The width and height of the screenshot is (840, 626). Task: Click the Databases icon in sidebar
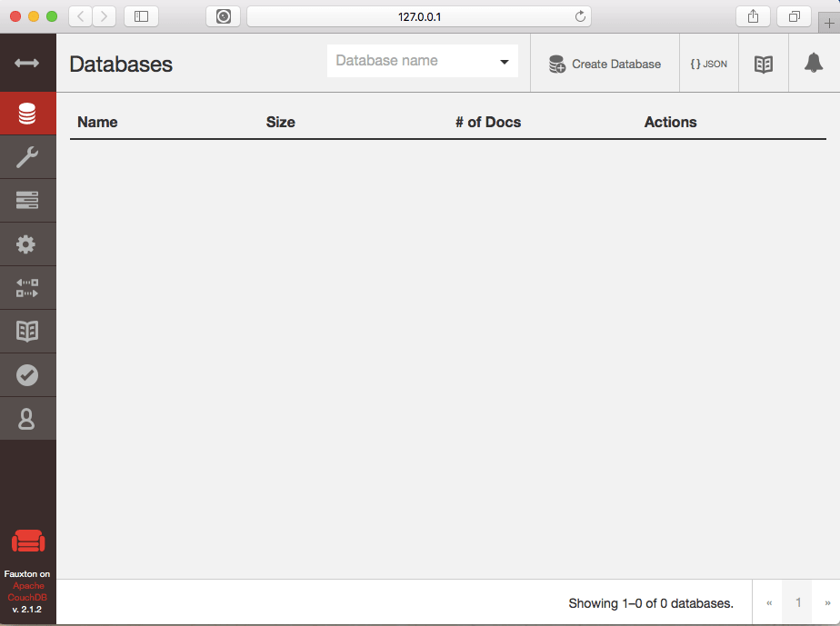point(27,114)
